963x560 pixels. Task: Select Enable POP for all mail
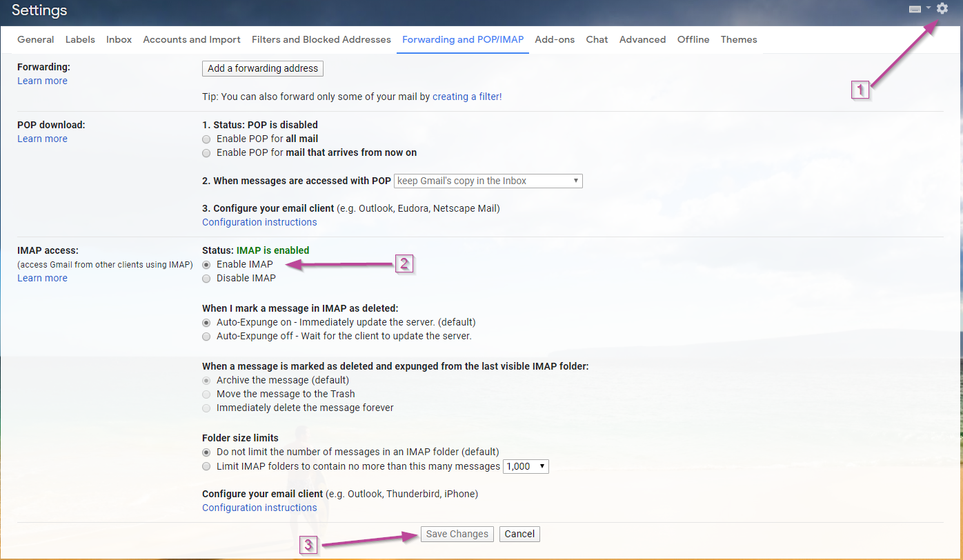(x=206, y=139)
